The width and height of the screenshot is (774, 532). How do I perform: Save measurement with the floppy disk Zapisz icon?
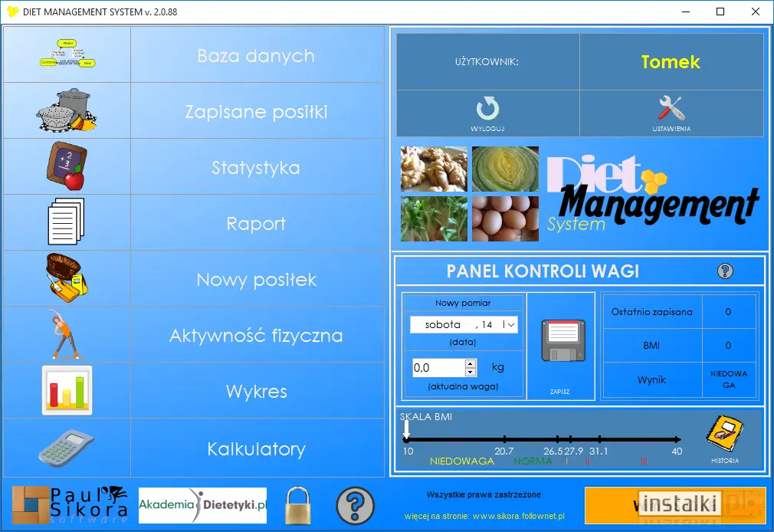[563, 341]
